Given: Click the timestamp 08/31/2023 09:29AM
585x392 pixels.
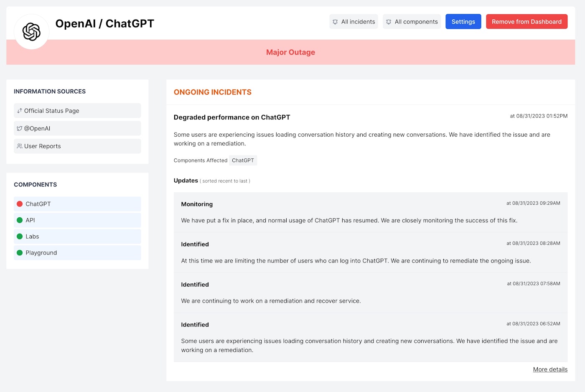Looking at the screenshot, I should [x=533, y=203].
